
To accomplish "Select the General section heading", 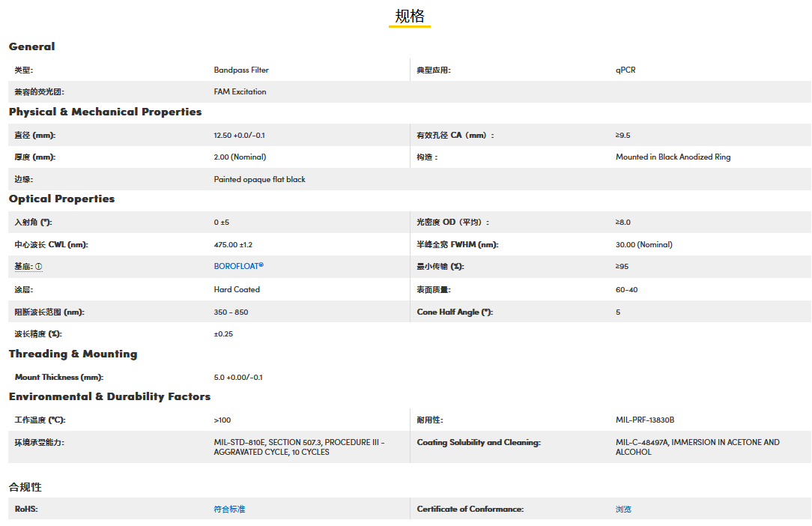I will 31,46.
